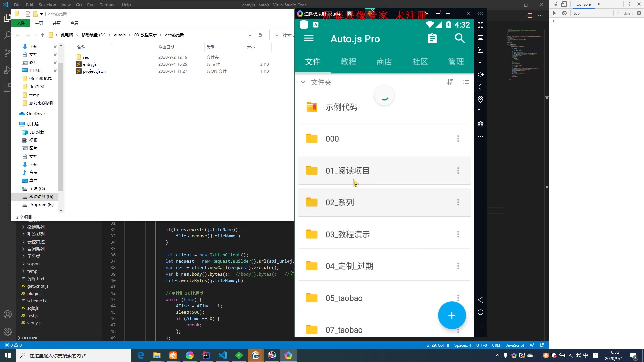Viewport: 644px width, 362px height.
Task: Open the clipboard log icon in Auto.js header
Action: [432, 39]
